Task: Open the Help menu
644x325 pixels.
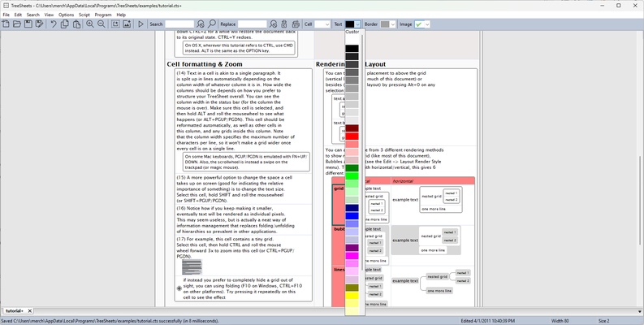Action: [x=121, y=15]
